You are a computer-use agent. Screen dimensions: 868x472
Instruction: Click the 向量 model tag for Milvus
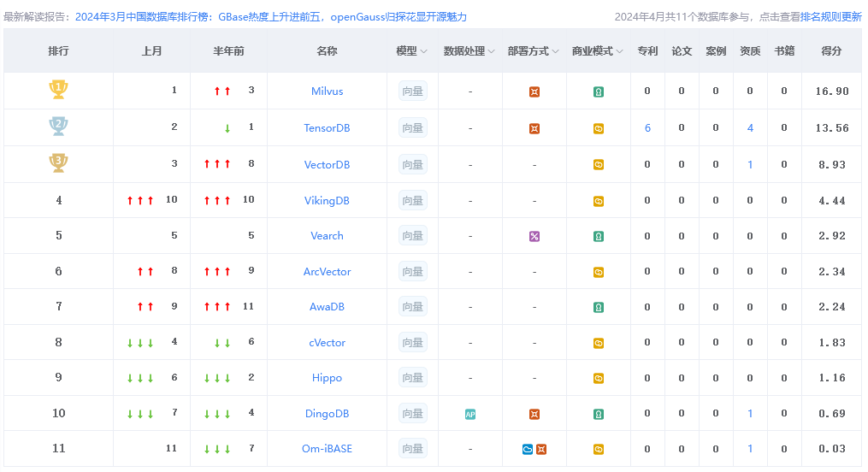coord(413,91)
